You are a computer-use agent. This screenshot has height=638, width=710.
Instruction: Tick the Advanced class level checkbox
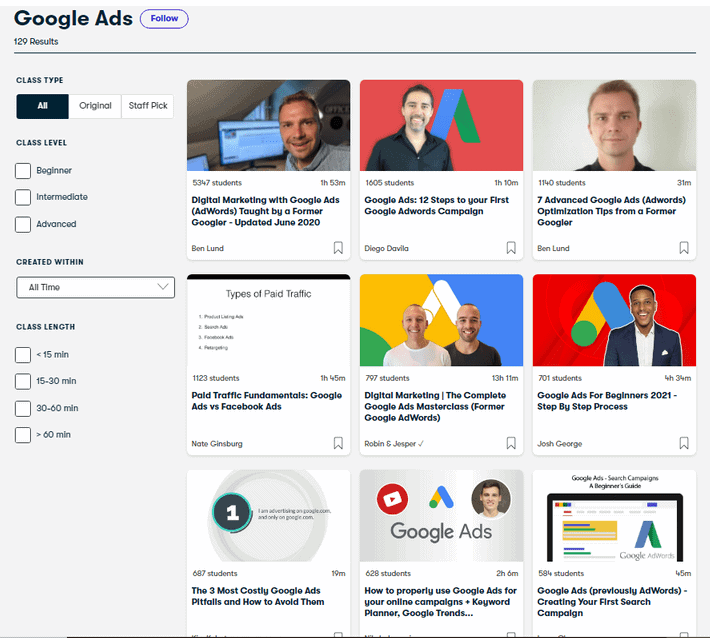tap(23, 224)
